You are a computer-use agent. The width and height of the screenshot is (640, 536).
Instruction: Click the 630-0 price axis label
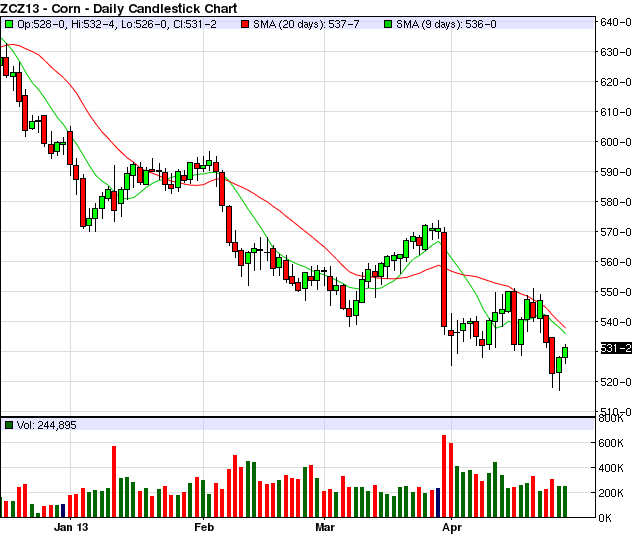click(616, 52)
